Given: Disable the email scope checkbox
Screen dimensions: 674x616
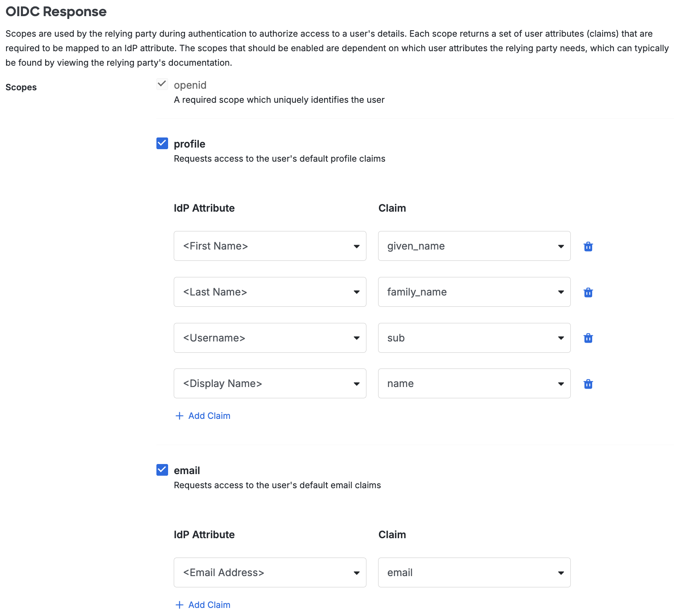Looking at the screenshot, I should pos(162,470).
